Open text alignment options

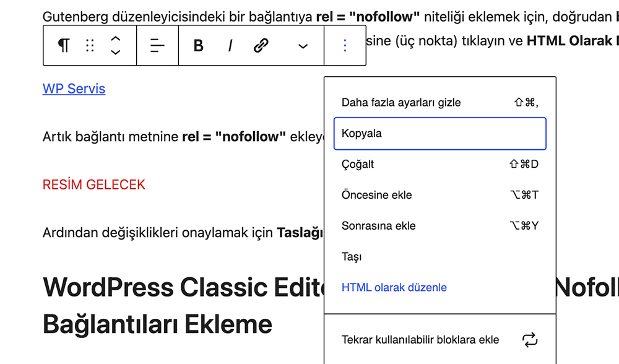pos(157,46)
